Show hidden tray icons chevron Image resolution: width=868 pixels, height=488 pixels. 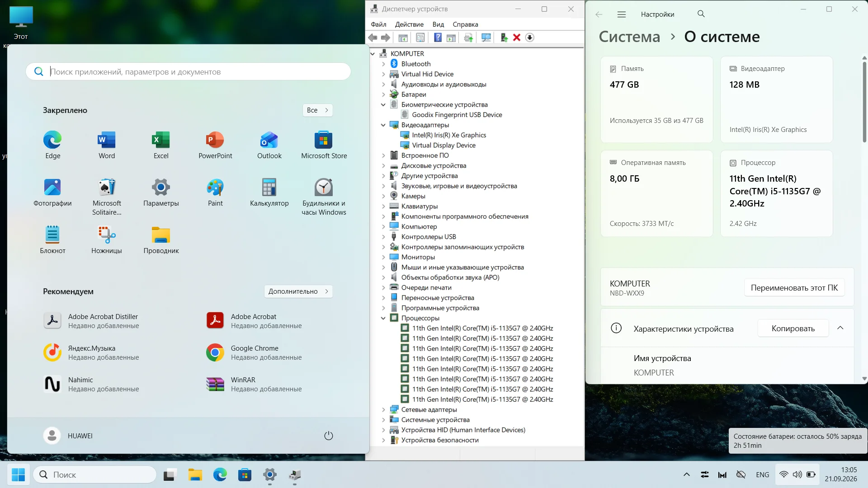pos(686,474)
